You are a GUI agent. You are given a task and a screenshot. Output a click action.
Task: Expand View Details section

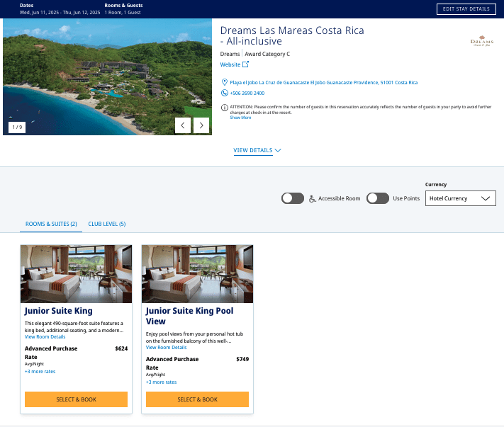tap(257, 150)
